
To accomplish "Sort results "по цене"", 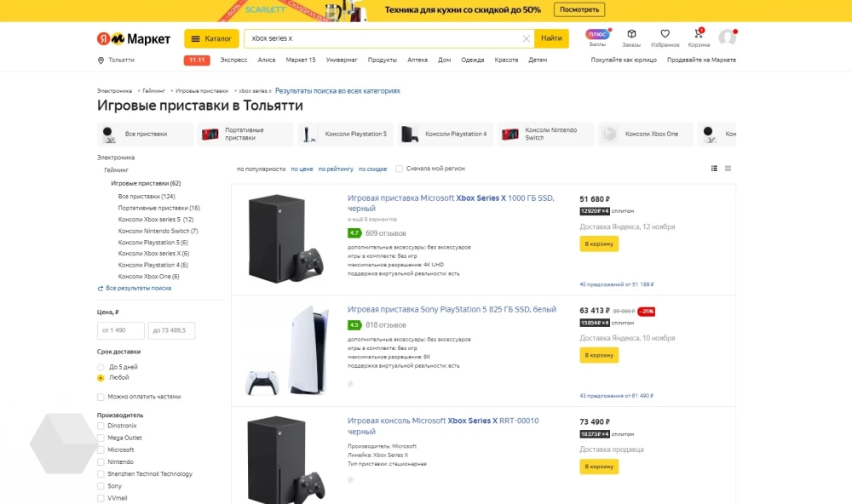I will click(302, 169).
